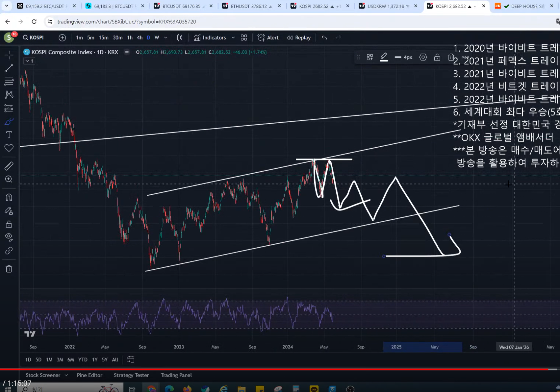The image size is (560, 392).
Task: Open Chrome from the Windows taskbar
Action: [152, 389]
